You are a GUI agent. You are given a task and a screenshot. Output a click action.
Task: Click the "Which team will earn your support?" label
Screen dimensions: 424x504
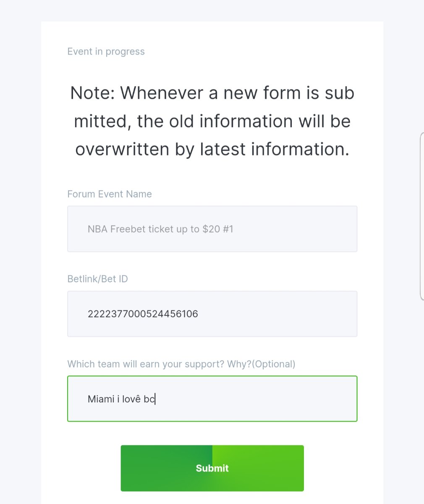coord(146,364)
